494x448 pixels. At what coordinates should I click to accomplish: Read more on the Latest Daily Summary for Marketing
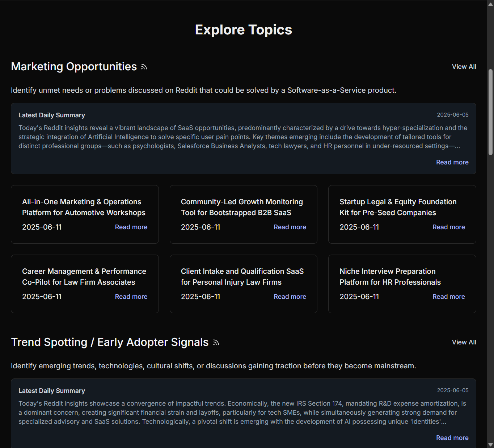(452, 162)
